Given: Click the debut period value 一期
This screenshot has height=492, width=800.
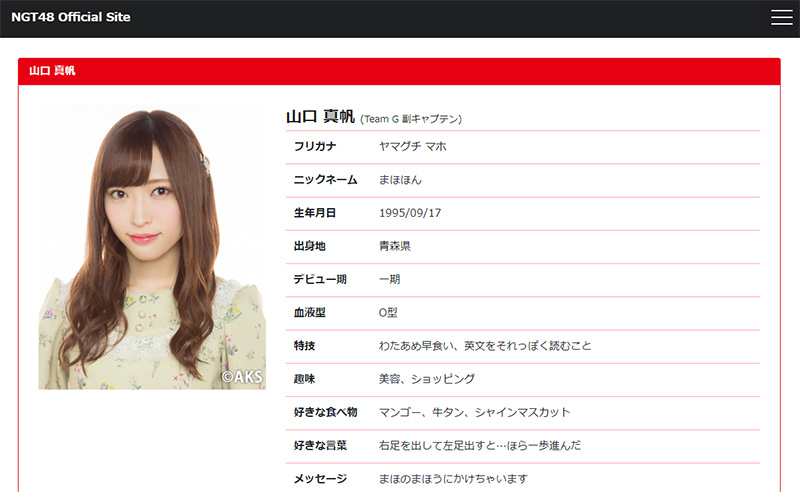Looking at the screenshot, I should 389,279.
